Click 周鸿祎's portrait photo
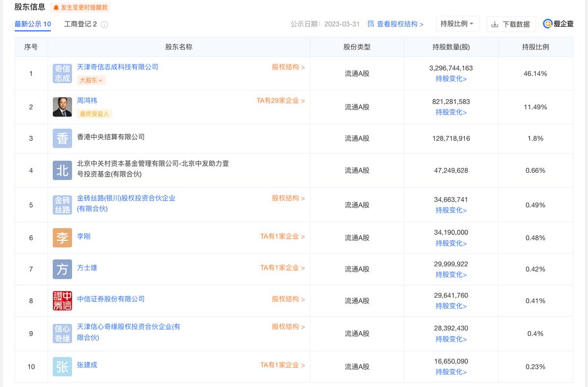This screenshot has height=387, width=588. (62, 107)
